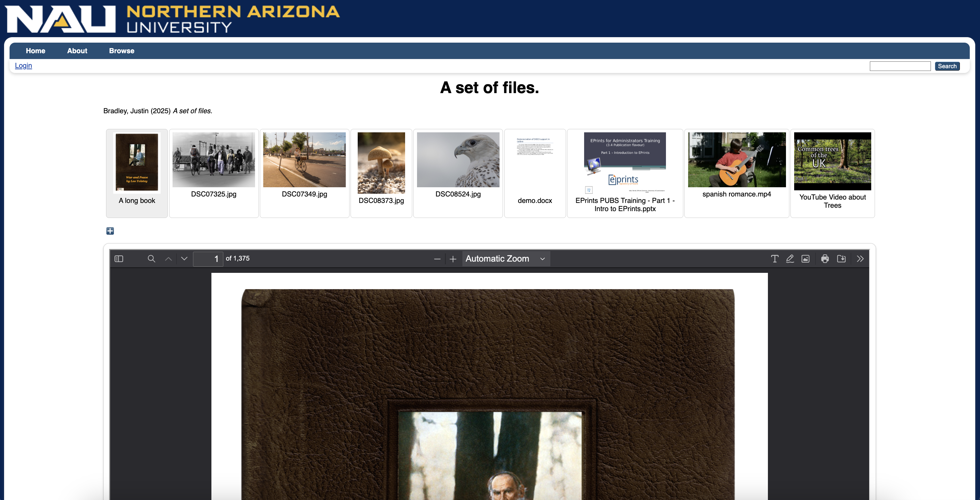Go to previous PDF page arrow
The height and width of the screenshot is (500, 980).
click(168, 259)
